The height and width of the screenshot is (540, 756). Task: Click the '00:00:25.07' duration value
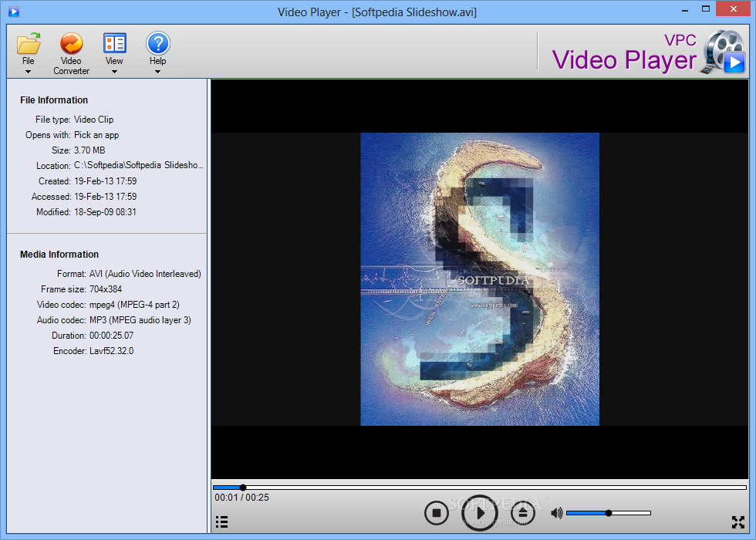(111, 336)
